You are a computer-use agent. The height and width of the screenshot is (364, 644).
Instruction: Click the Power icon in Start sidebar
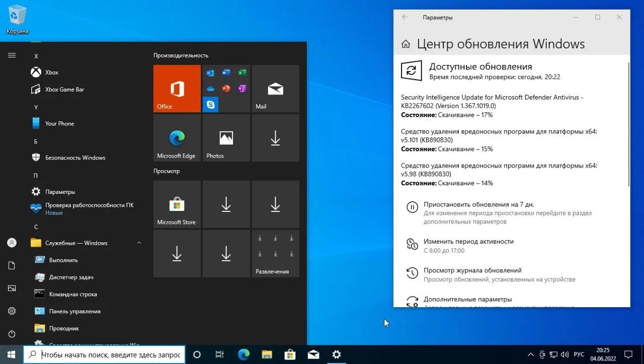[12, 334]
